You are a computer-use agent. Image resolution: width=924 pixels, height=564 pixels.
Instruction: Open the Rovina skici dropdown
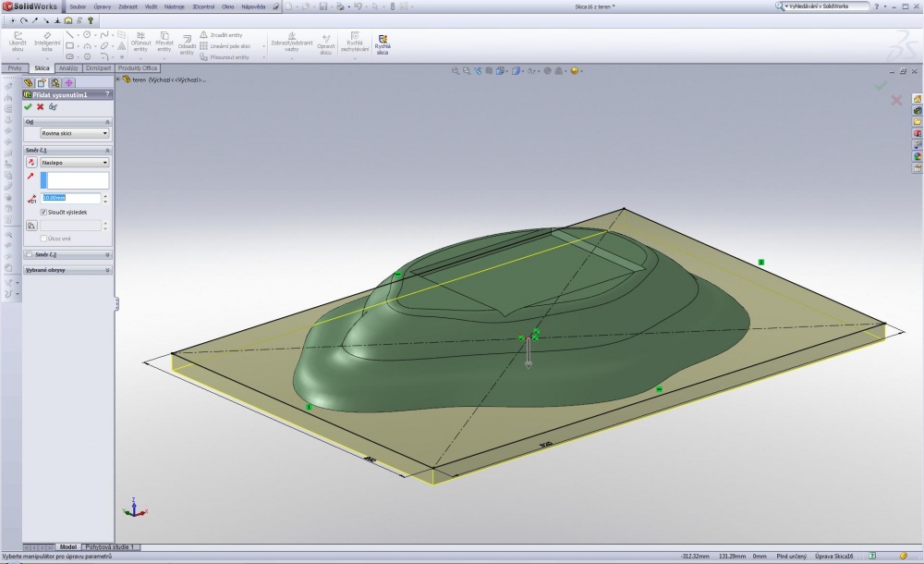point(74,133)
